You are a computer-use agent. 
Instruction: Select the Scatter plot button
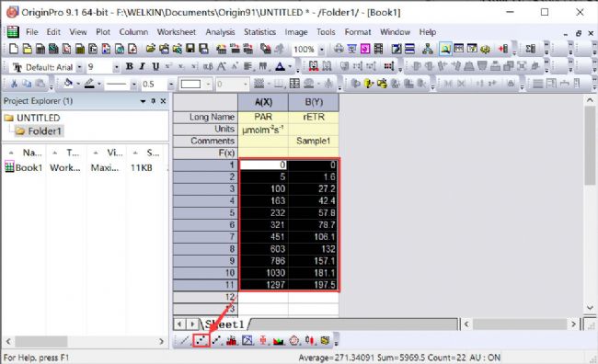[x=201, y=340]
